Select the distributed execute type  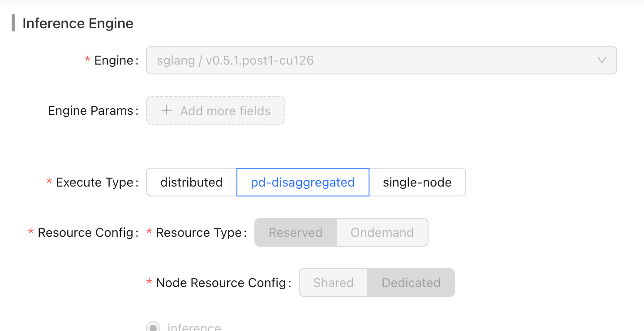click(x=192, y=182)
